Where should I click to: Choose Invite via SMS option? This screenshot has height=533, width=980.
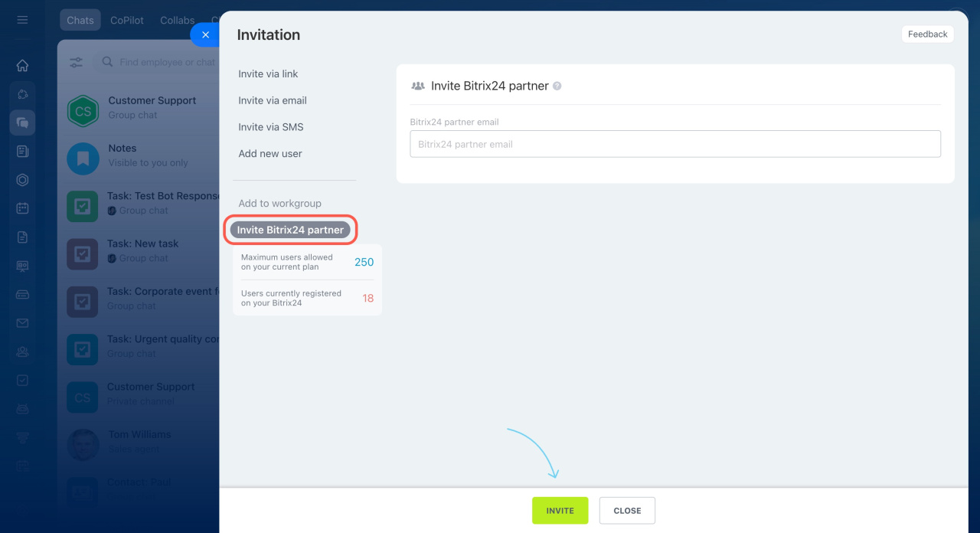(x=271, y=127)
